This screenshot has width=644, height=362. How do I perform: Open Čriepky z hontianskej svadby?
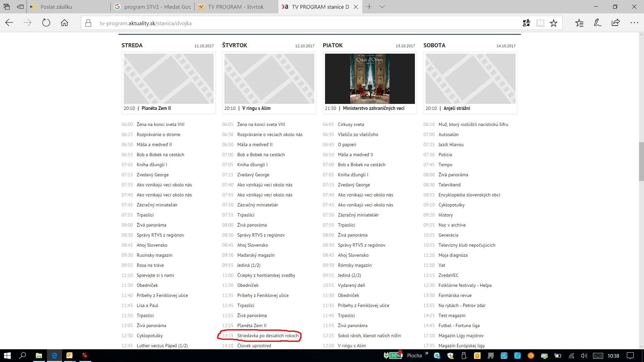pos(266,275)
